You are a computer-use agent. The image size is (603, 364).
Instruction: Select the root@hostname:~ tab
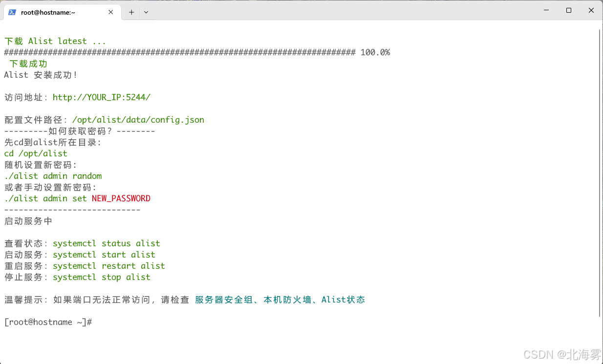tap(62, 12)
